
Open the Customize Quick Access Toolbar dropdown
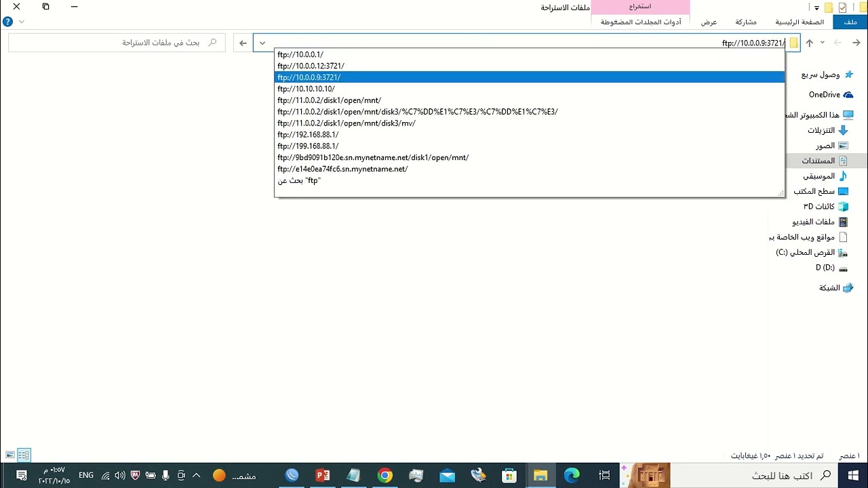(817, 8)
